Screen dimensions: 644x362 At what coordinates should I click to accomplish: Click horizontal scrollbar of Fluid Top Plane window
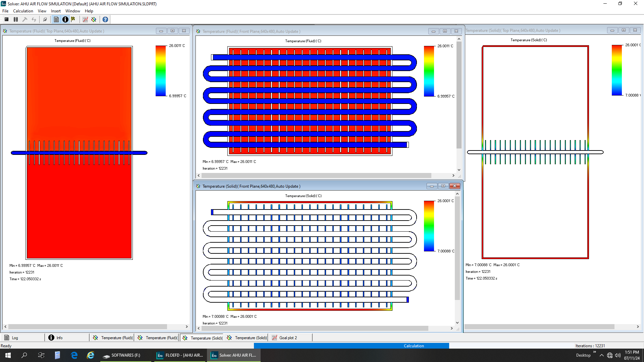coord(88,326)
